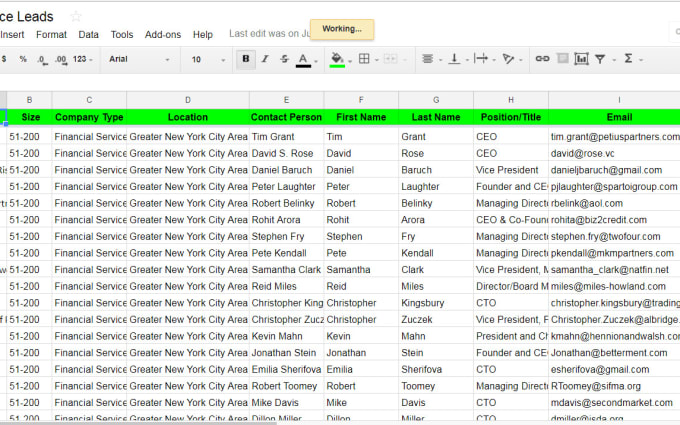Open font size 10 dropdown
The height and width of the screenshot is (425, 680).
(208, 59)
